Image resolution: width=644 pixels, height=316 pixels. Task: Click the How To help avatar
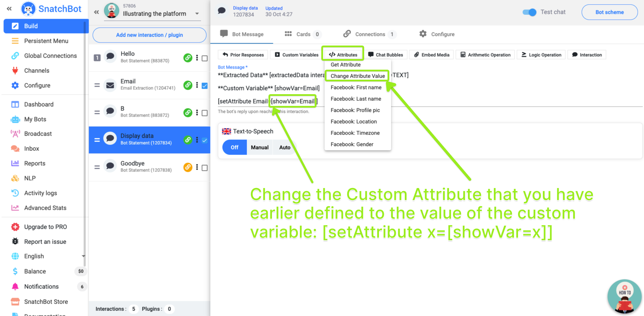pyautogui.click(x=624, y=296)
